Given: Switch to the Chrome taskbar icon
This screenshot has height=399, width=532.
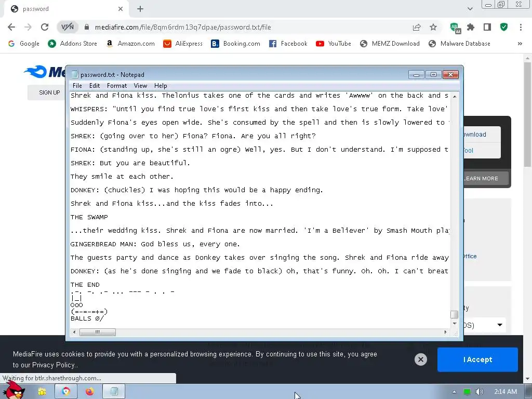Looking at the screenshot, I should pyautogui.click(x=66, y=392).
